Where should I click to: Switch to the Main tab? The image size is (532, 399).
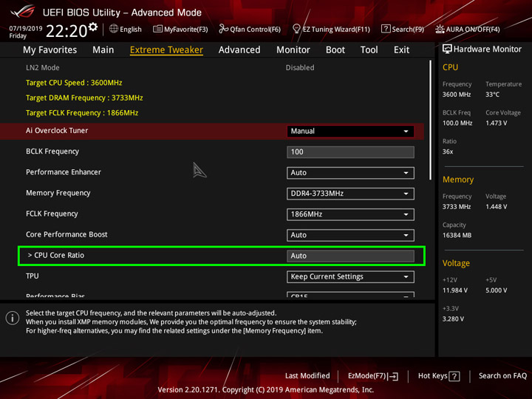click(103, 50)
